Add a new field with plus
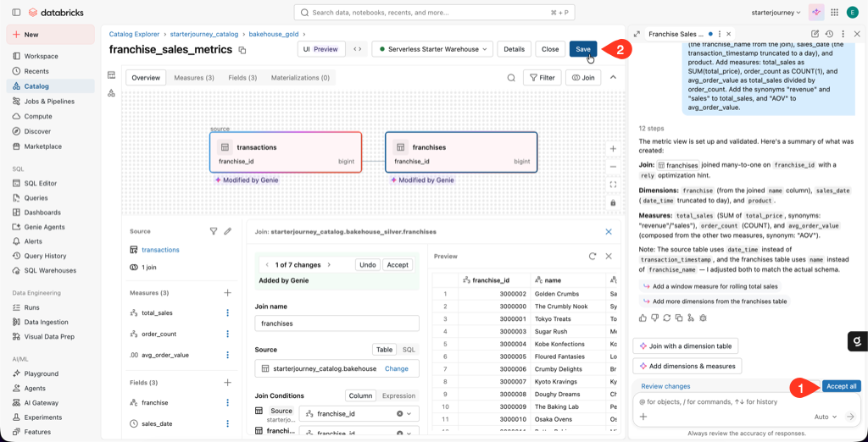The width and height of the screenshot is (868, 442). (x=227, y=382)
